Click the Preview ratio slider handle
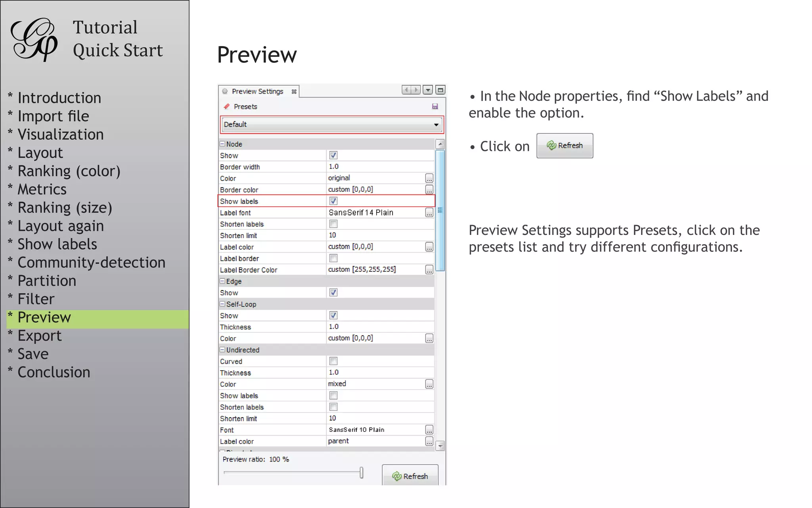The height and width of the screenshot is (508, 812). [361, 473]
